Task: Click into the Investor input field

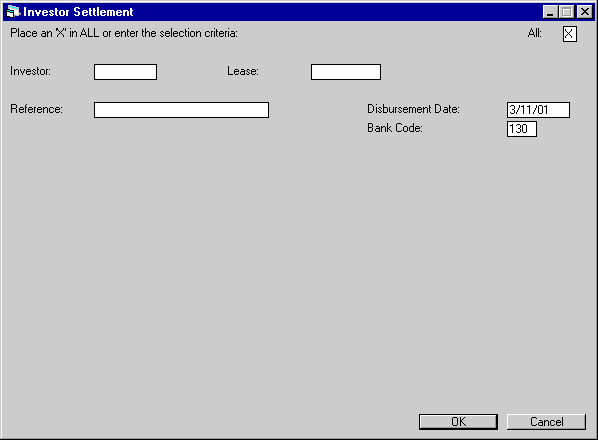Action: click(125, 72)
